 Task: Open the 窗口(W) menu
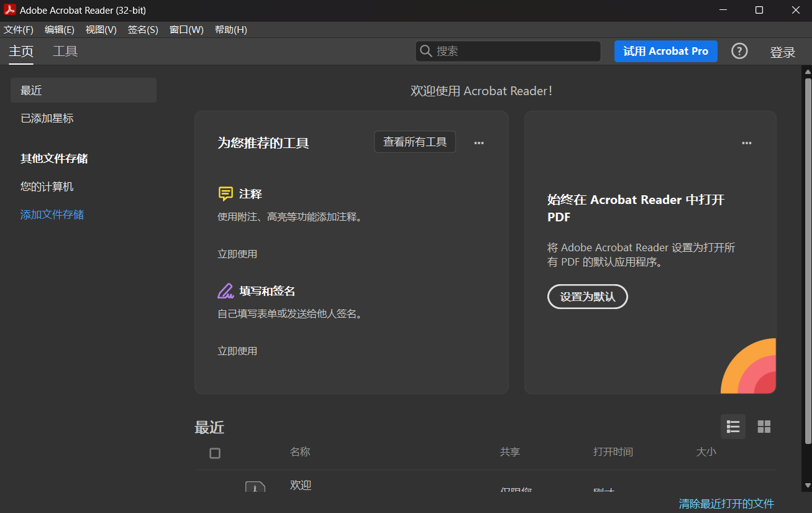[186, 30]
